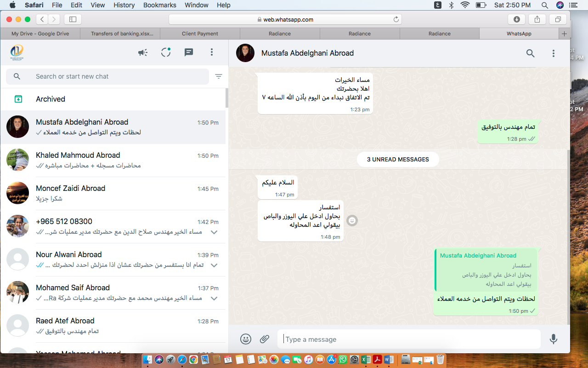Expand chevron on Mohamed Saif Abroad row
The image size is (588, 368).
pyautogui.click(x=214, y=298)
